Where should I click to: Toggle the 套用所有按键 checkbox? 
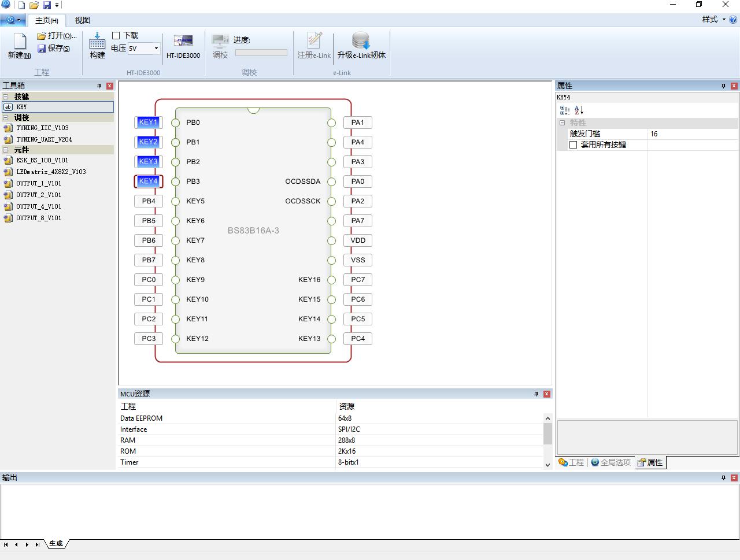coord(573,145)
